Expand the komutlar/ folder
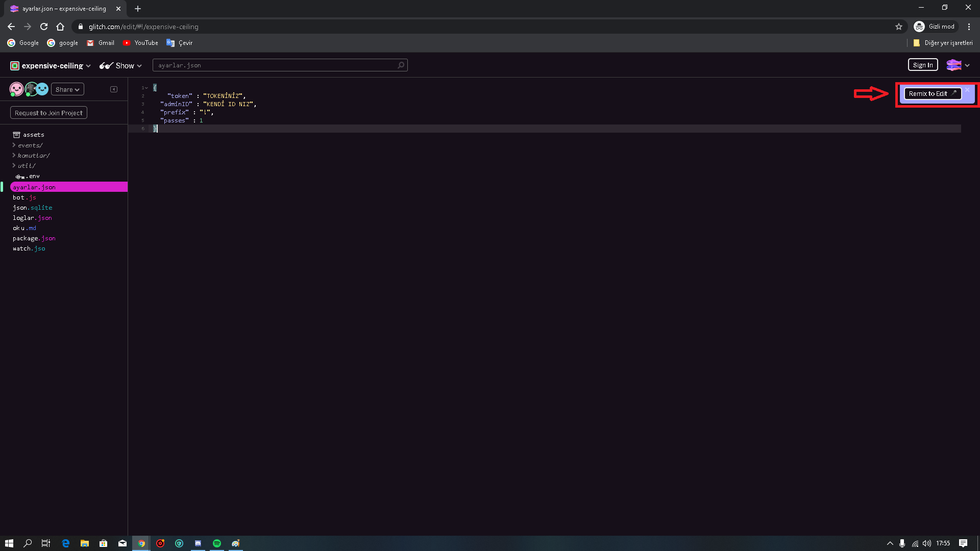The image size is (980, 551). click(x=31, y=156)
